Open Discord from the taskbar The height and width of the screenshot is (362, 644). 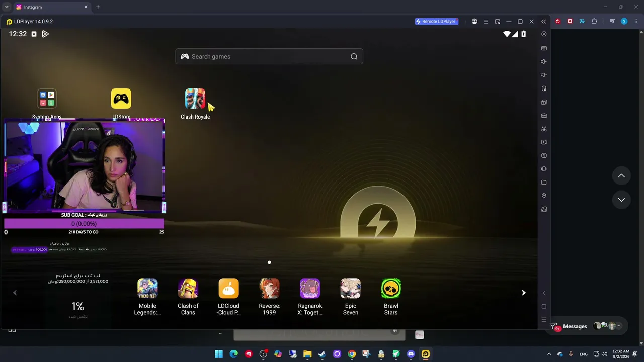[x=411, y=354]
